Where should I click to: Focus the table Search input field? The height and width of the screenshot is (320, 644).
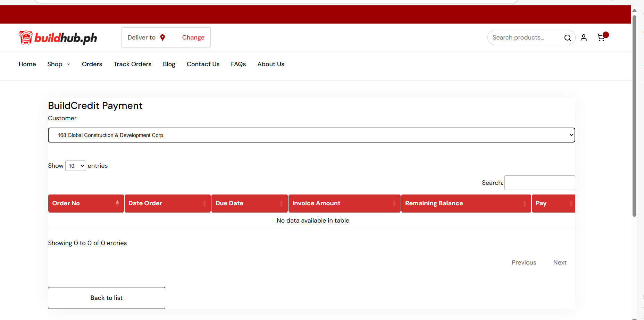540,183
